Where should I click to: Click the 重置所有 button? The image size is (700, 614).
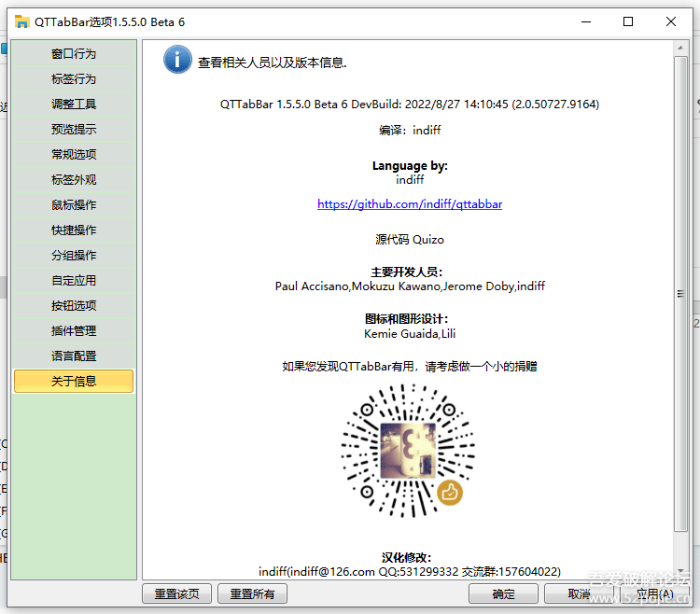[x=252, y=593]
